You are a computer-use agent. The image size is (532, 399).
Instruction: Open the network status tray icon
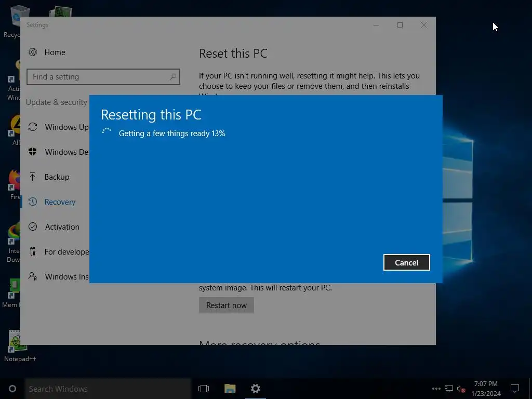click(449, 389)
